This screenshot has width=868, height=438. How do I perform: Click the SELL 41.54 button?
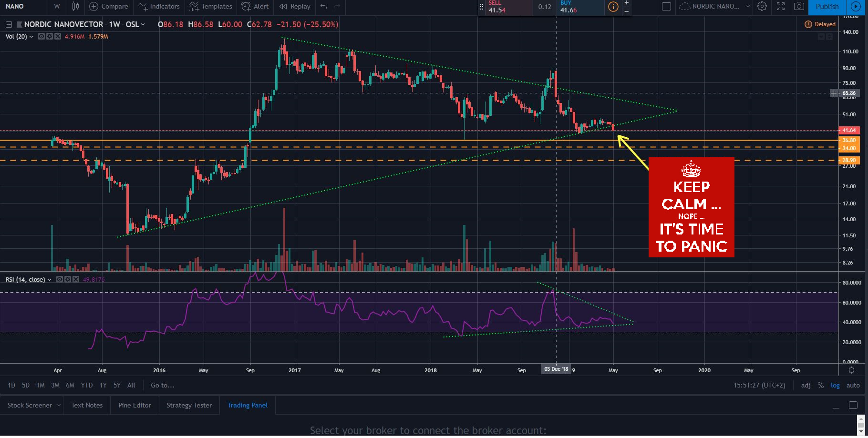[509, 7]
